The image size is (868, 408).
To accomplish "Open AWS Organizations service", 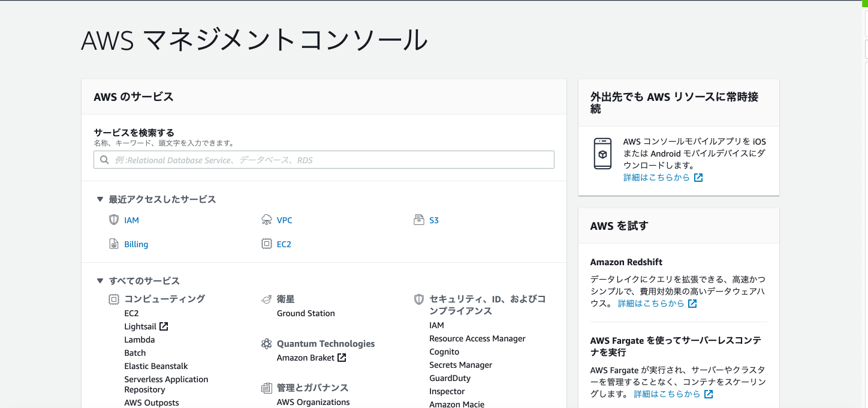I will click(x=314, y=402).
